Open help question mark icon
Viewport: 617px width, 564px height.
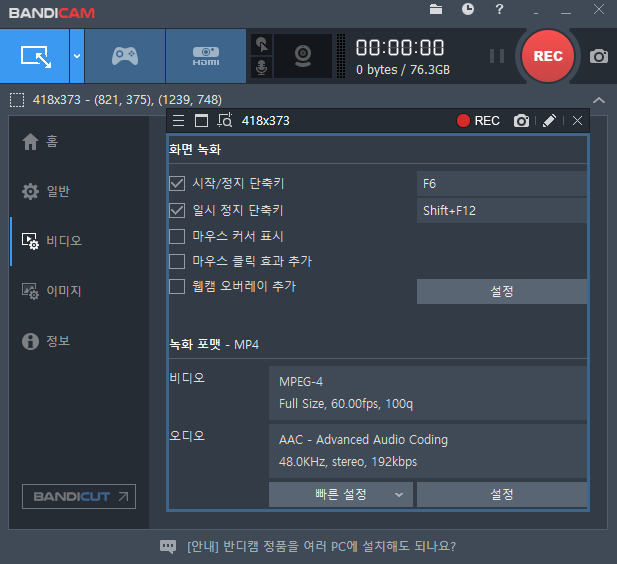coord(499,9)
